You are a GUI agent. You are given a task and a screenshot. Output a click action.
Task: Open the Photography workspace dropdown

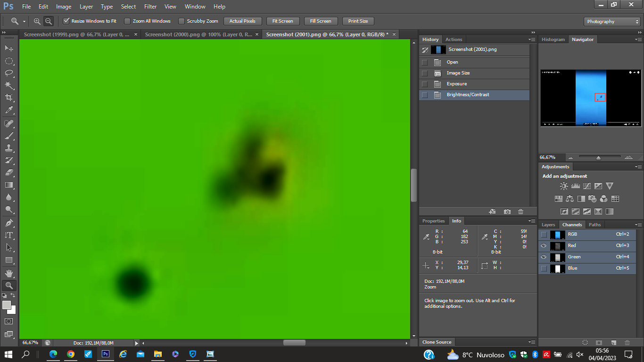(x=612, y=22)
